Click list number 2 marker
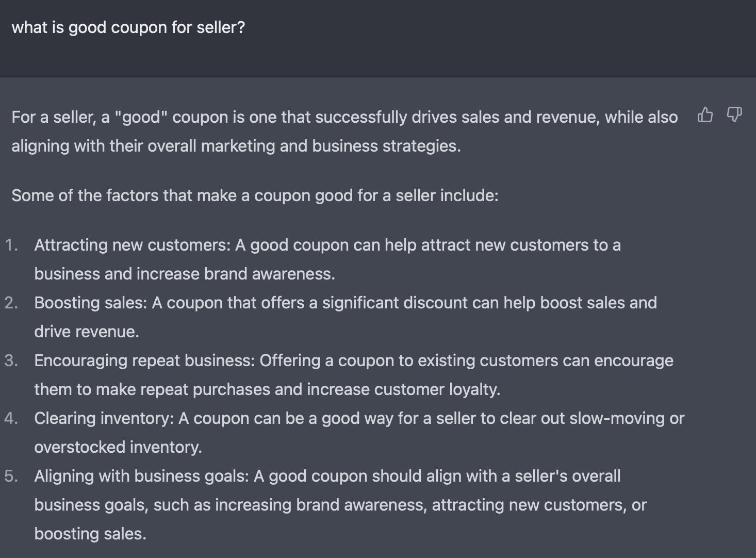The height and width of the screenshot is (558, 756). 11,303
